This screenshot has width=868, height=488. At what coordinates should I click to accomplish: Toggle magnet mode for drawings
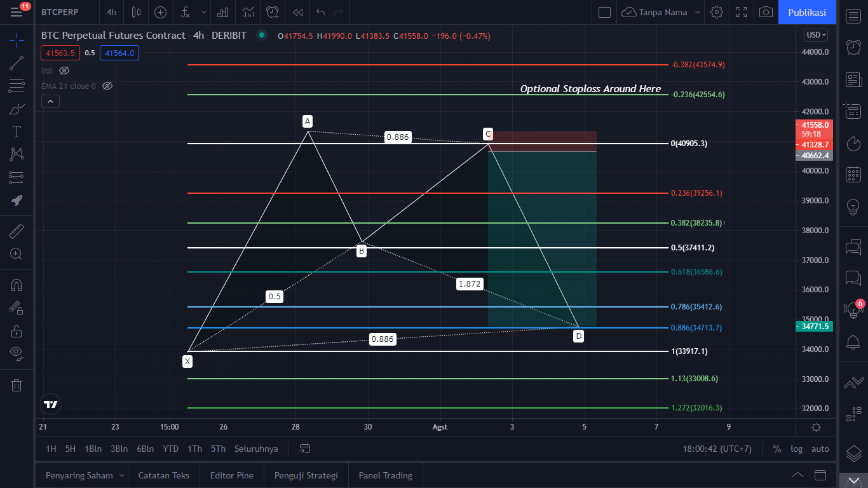tap(17, 285)
